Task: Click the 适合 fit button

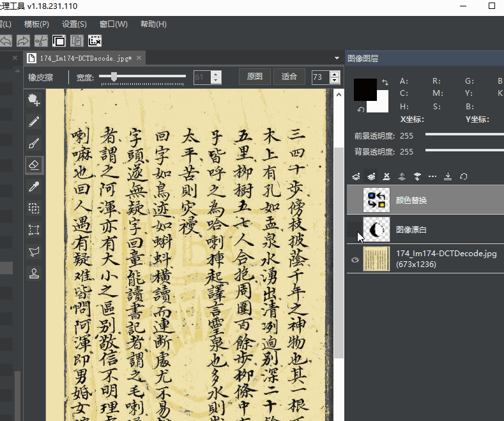Action: pyautogui.click(x=289, y=77)
